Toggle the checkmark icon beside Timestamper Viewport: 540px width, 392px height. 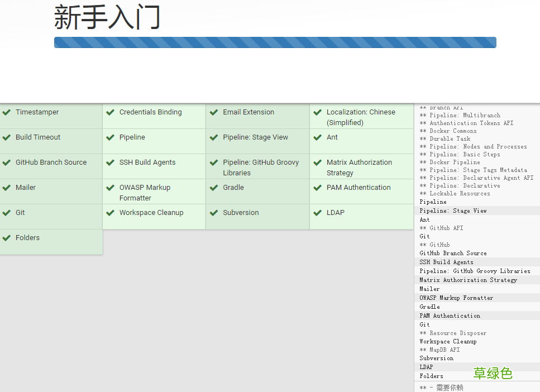pos(7,112)
